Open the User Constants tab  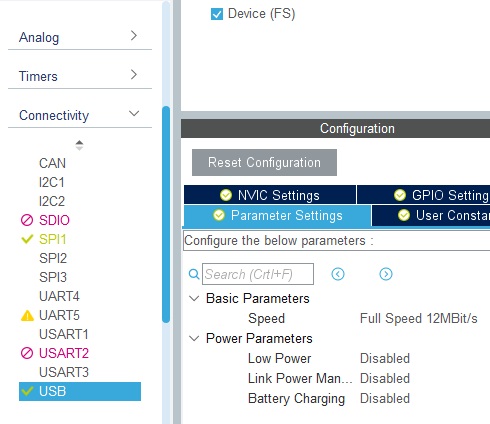coord(431,215)
